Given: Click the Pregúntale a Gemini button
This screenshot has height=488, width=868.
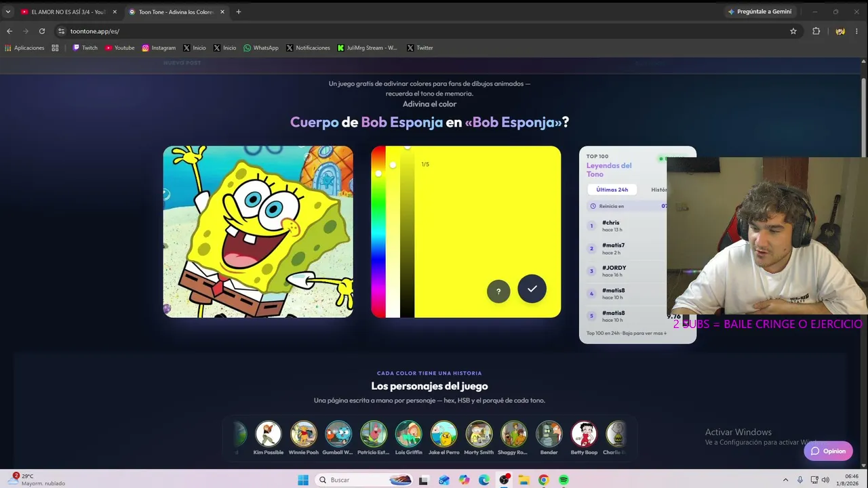Looking at the screenshot, I should pyautogui.click(x=759, y=12).
